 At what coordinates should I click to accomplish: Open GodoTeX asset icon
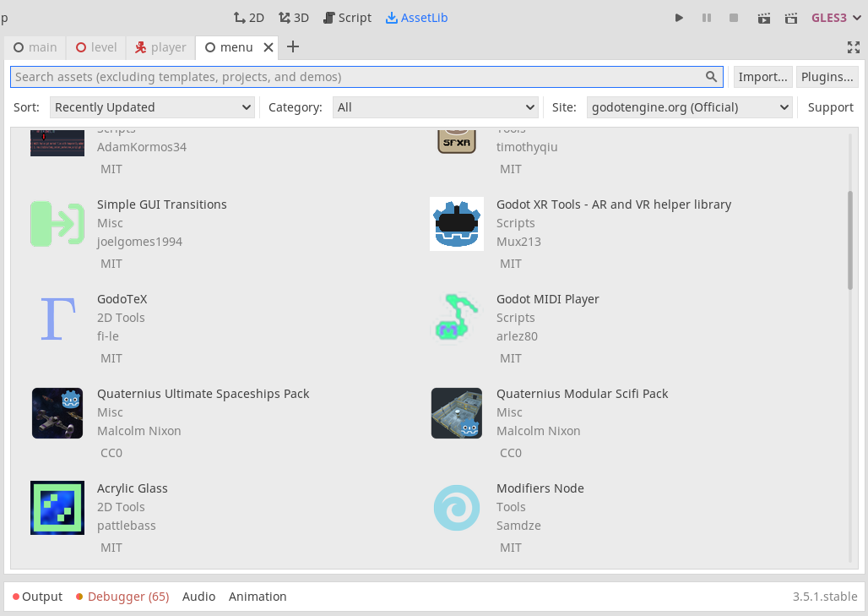(57, 319)
